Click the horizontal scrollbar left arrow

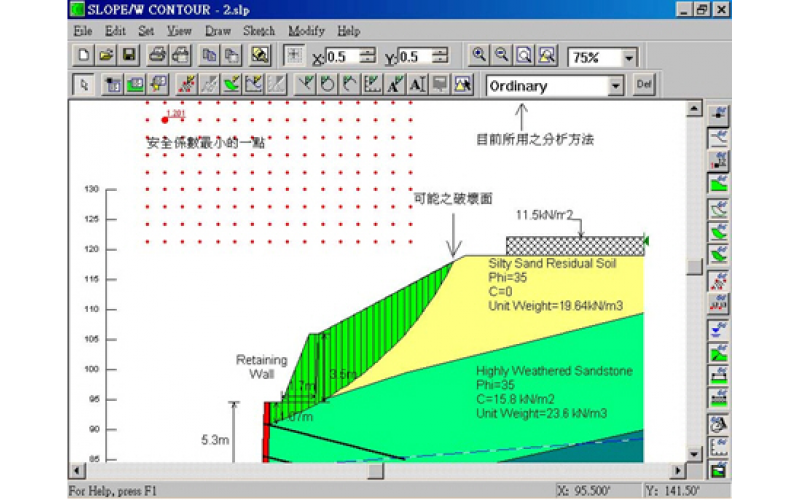[x=78, y=470]
